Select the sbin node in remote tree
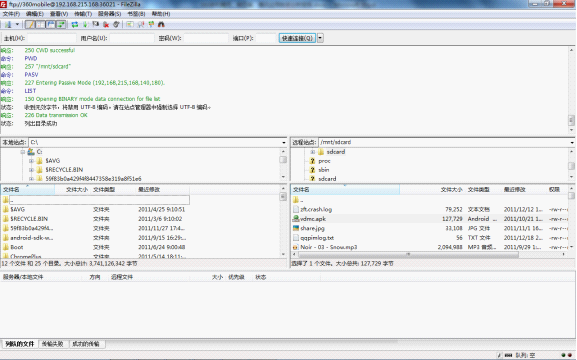The height and width of the screenshot is (360, 577). (x=323, y=170)
